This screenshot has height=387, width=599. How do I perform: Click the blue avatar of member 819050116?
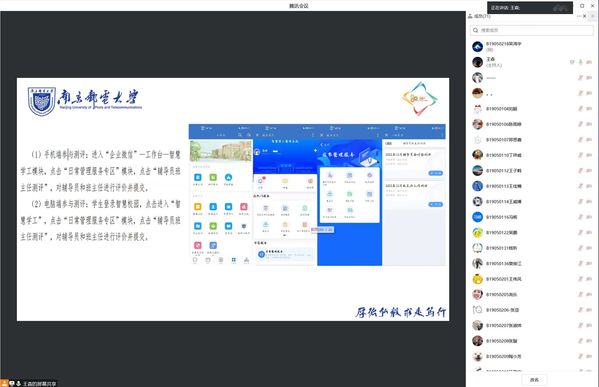(478, 217)
